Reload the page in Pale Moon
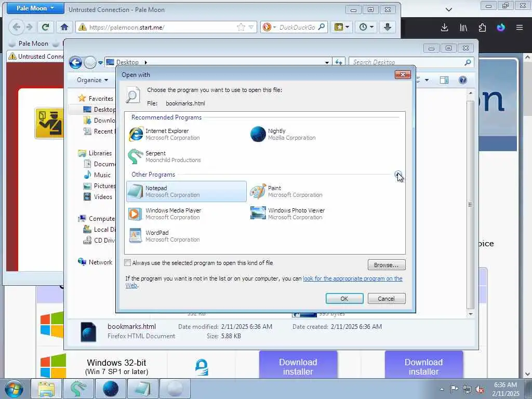The width and height of the screenshot is (532, 399). tap(45, 27)
